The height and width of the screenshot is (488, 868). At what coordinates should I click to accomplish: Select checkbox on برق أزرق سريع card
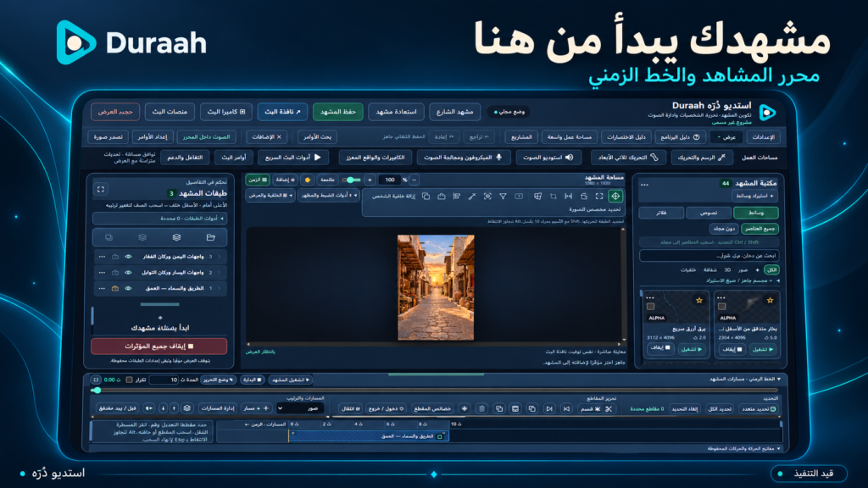click(650, 306)
